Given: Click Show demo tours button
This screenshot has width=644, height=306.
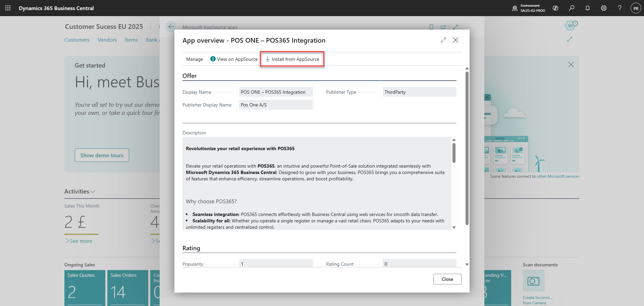Looking at the screenshot, I should 102,155.
